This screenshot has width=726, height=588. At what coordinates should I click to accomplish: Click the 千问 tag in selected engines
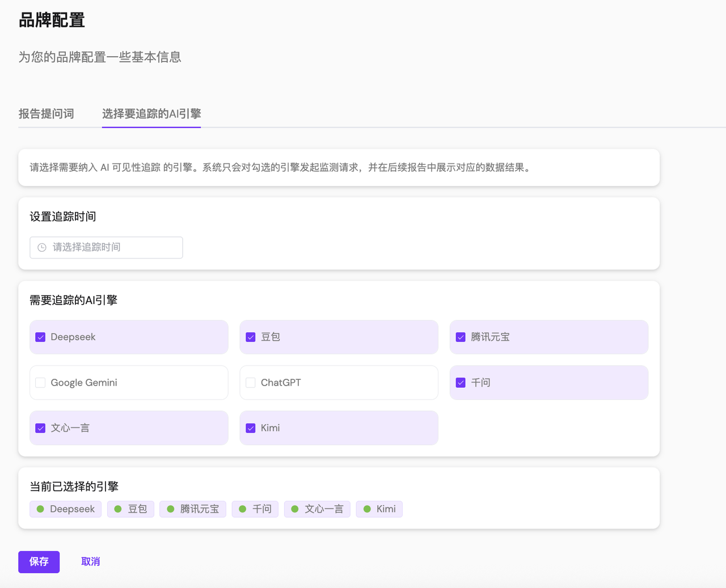[x=255, y=509]
